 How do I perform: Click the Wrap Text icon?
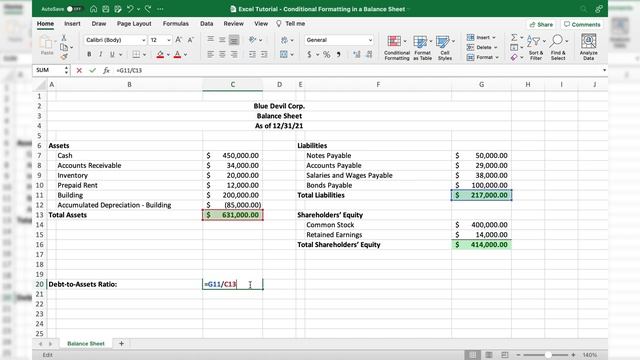point(284,40)
